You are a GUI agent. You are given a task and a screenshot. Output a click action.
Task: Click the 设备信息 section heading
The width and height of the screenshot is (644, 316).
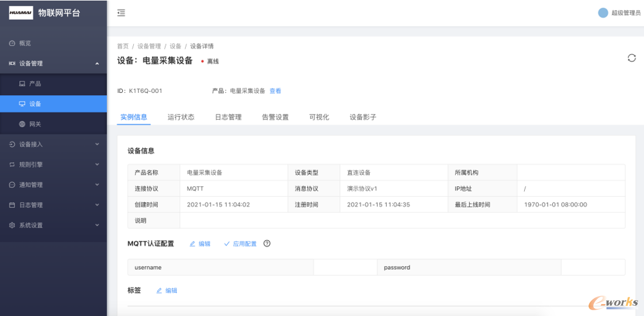141,151
